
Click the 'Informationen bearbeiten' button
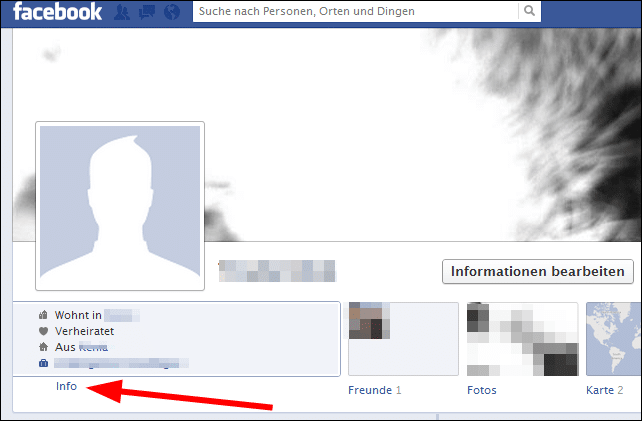coord(538,272)
